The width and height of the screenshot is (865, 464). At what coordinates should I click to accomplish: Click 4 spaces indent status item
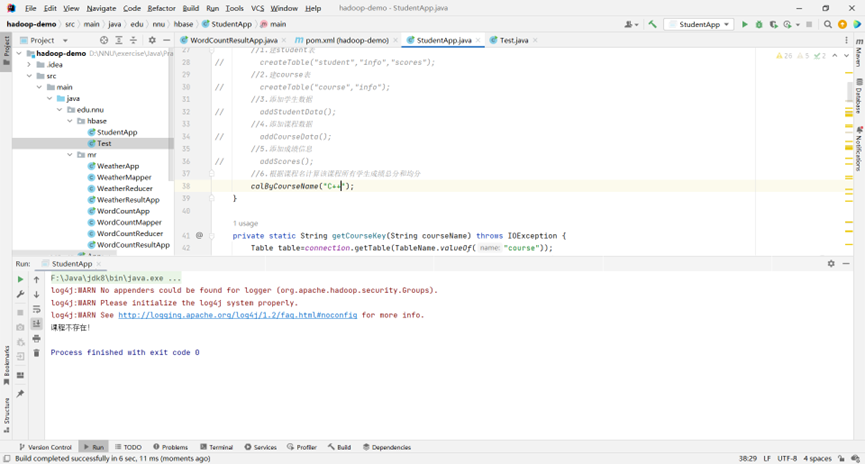817,458
